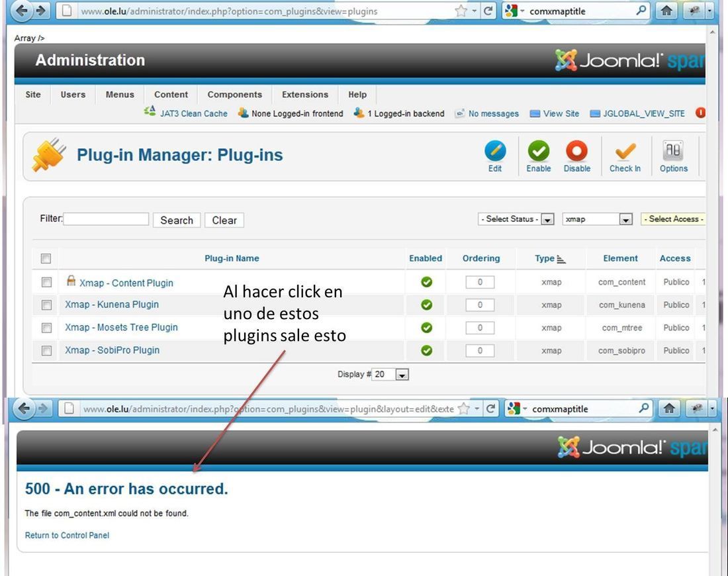Click search magnifier in top search box
728x576 pixels.
(641, 10)
